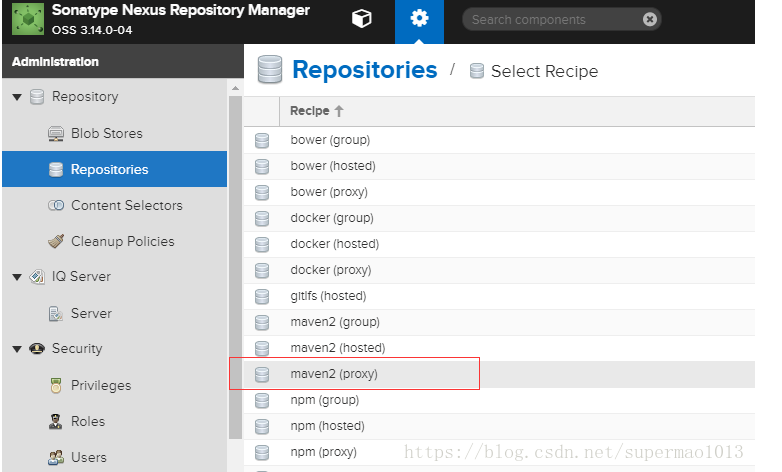
Task: Select the docker (hosted) recipe
Action: pyautogui.click(x=499, y=244)
